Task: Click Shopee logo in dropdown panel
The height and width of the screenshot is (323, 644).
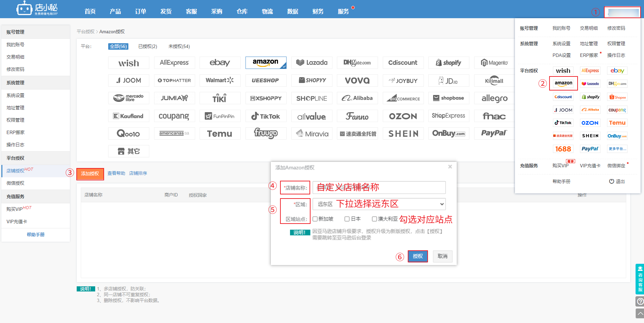Action: point(617,97)
